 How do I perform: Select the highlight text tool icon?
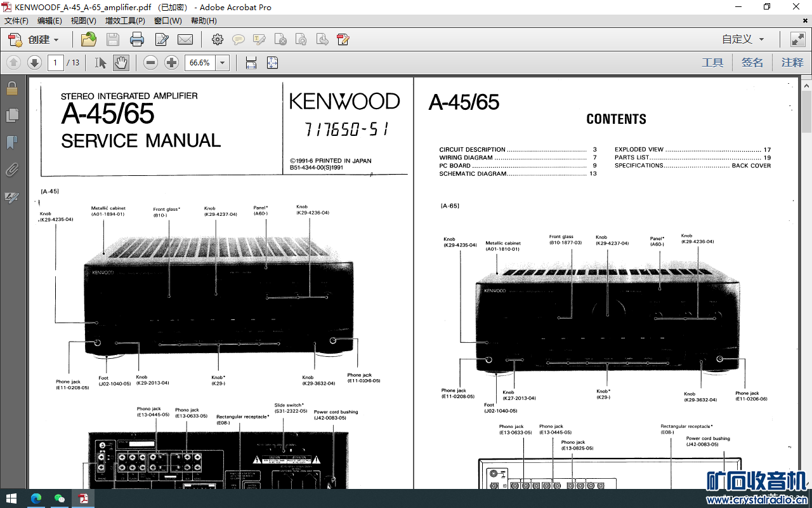(x=259, y=39)
